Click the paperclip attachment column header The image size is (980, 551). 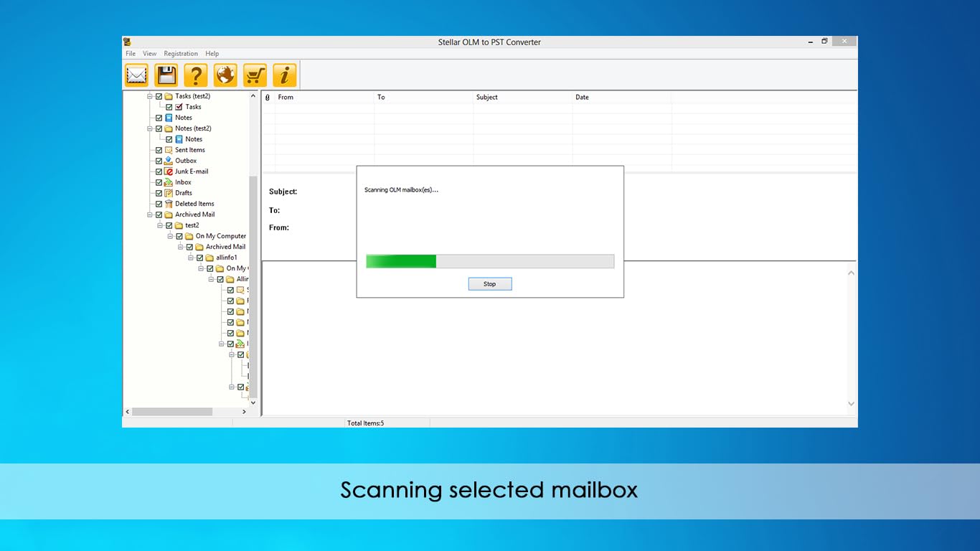pyautogui.click(x=268, y=97)
